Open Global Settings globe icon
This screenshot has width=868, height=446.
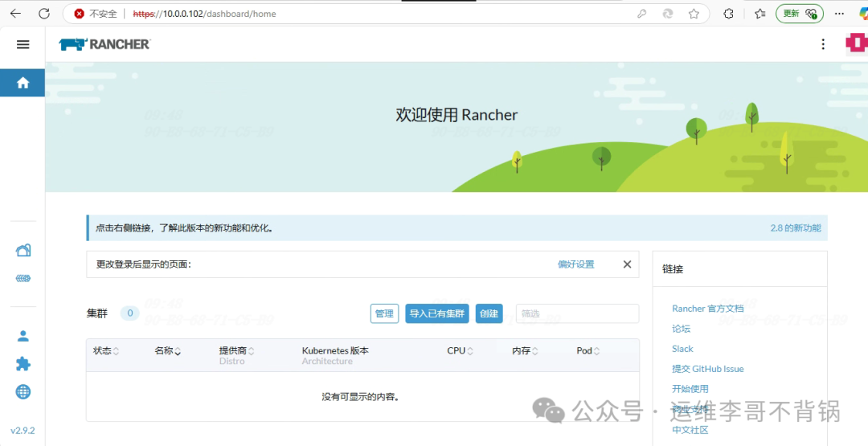point(23,392)
